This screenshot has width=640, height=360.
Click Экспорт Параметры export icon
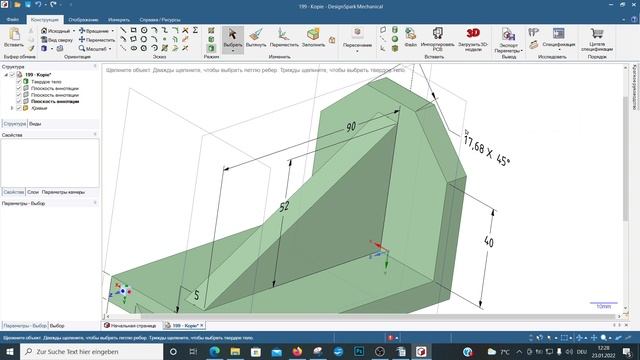tap(509, 39)
